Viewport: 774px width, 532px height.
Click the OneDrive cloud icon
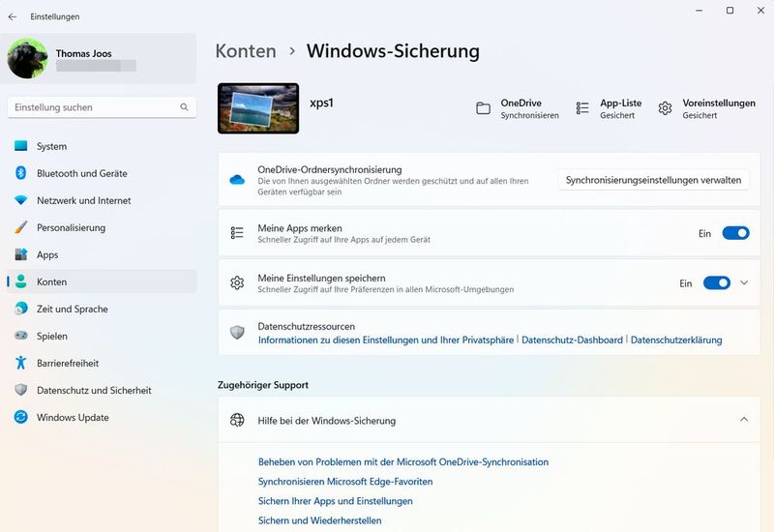point(237,180)
